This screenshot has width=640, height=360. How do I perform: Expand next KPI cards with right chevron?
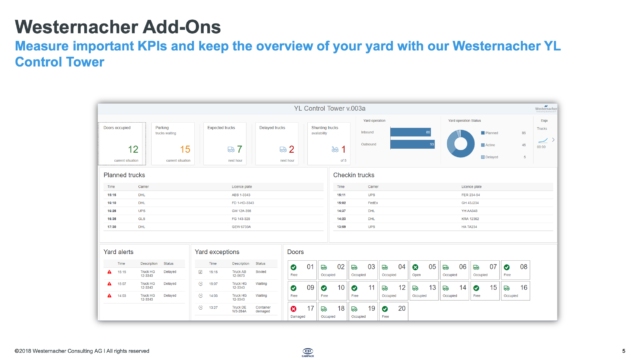[x=553, y=140]
